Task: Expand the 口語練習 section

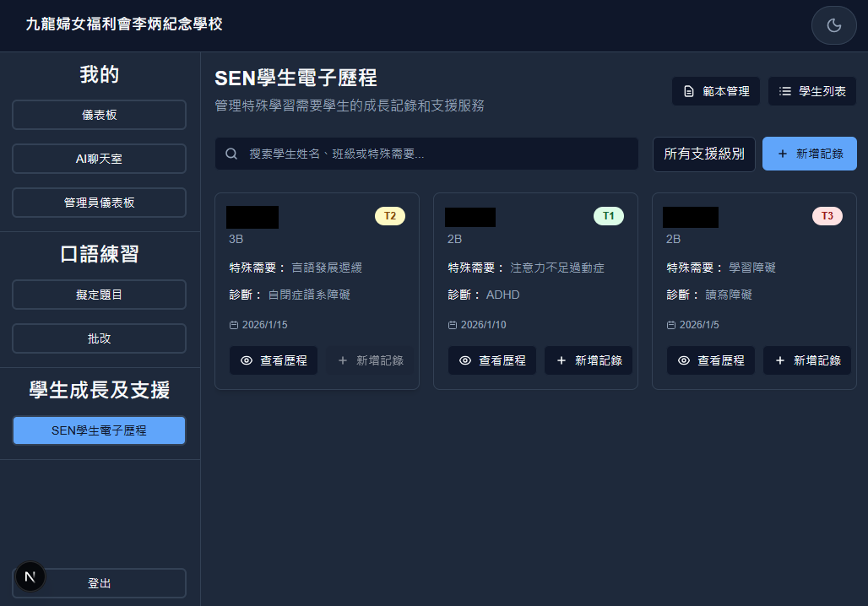Action: click(x=99, y=253)
